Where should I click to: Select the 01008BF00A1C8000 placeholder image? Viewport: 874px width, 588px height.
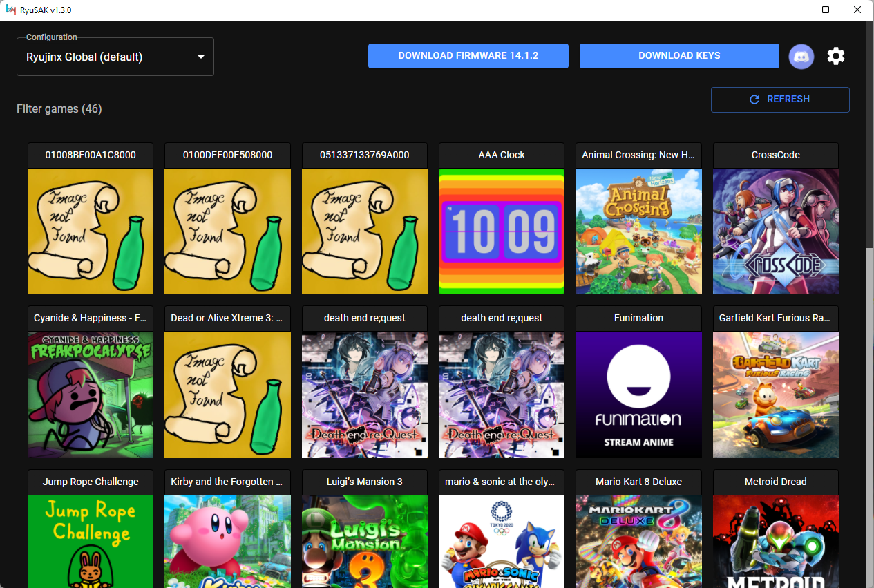click(91, 231)
